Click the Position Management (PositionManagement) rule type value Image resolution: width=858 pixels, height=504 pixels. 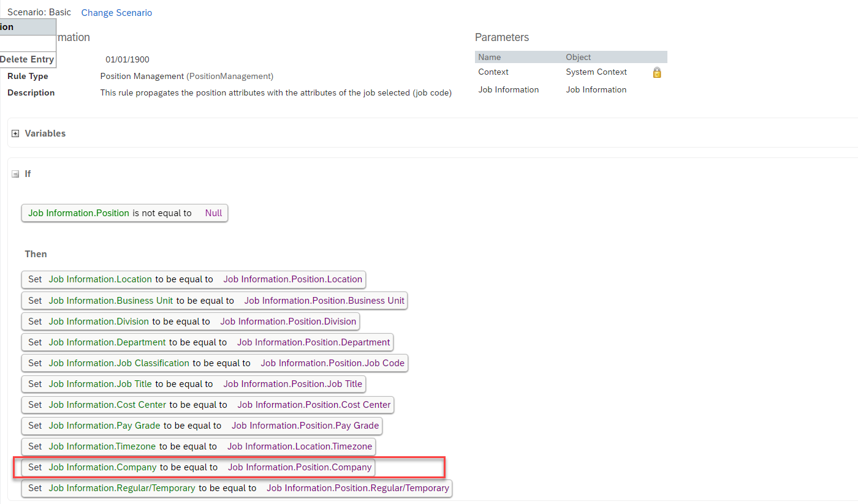[187, 77]
